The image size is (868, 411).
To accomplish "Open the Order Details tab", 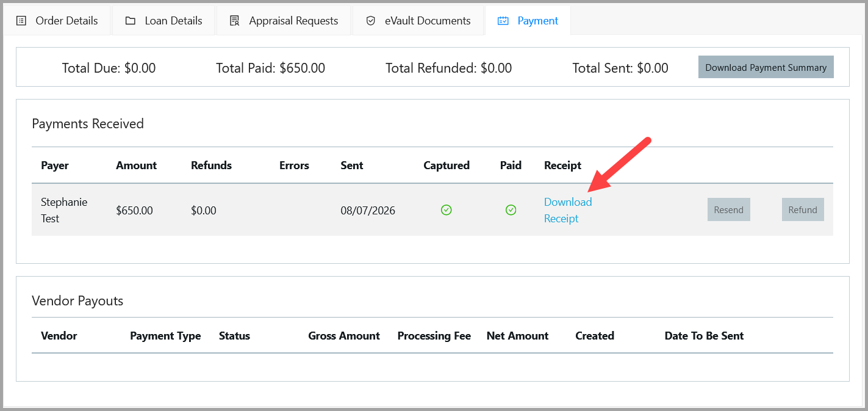I will [57, 21].
